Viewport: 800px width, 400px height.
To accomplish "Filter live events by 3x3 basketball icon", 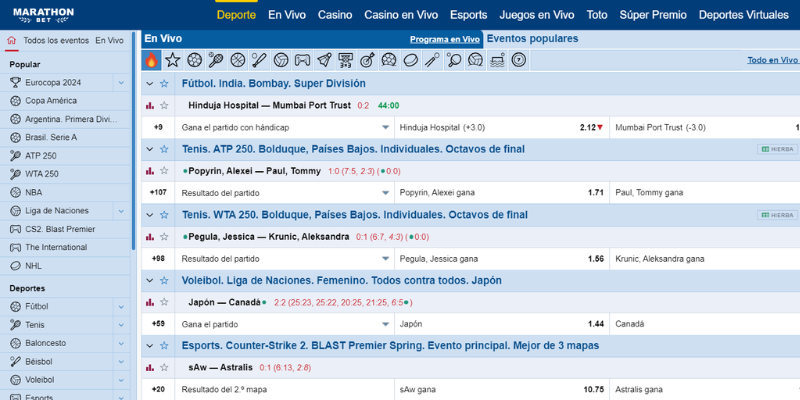I will tap(346, 60).
